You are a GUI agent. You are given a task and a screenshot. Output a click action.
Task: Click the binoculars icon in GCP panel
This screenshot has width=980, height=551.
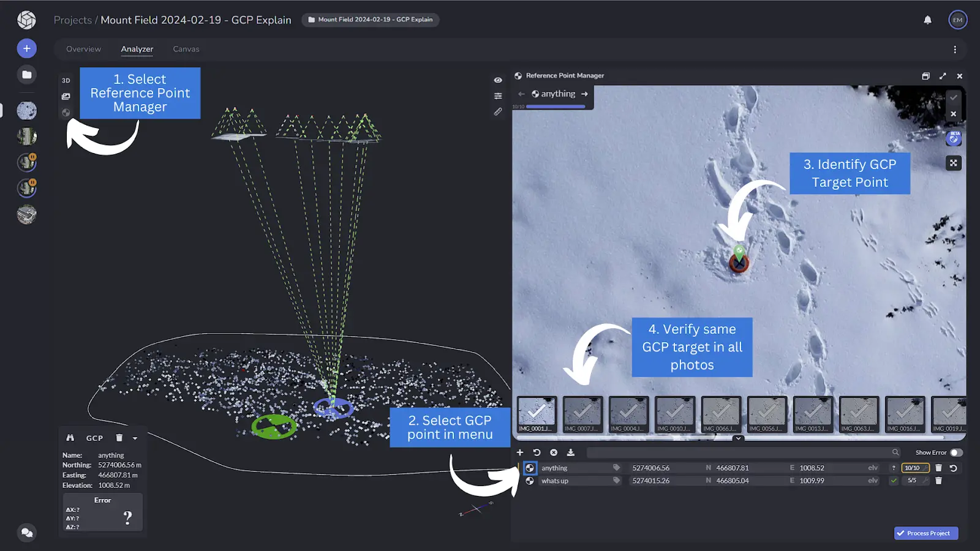(70, 438)
